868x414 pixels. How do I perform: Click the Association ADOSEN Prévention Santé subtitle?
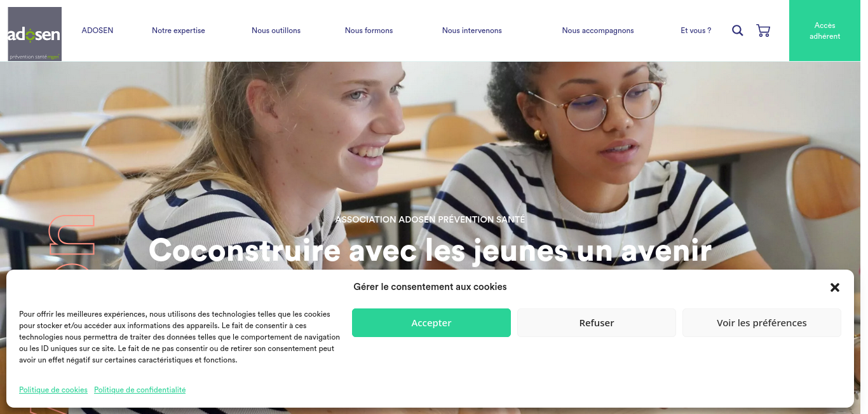pos(430,219)
